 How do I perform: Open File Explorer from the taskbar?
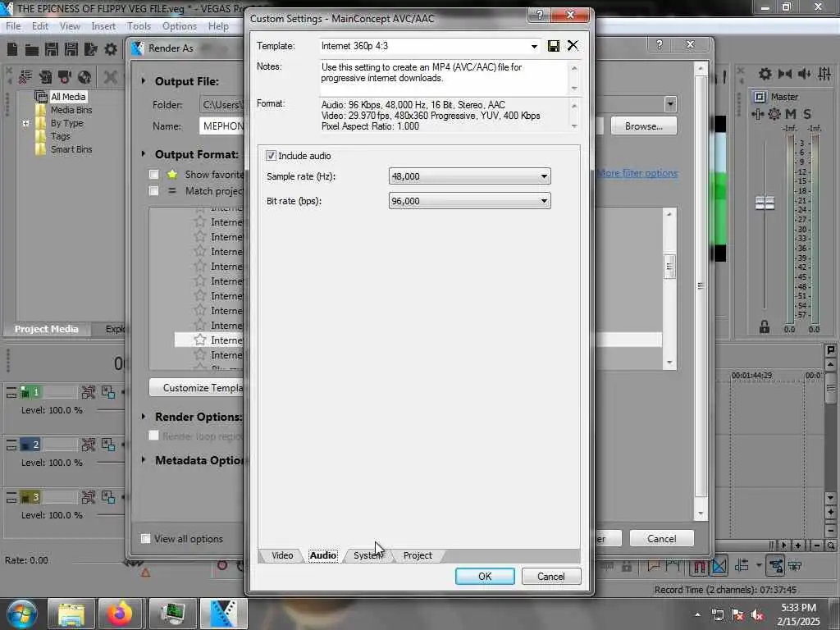coord(71,614)
